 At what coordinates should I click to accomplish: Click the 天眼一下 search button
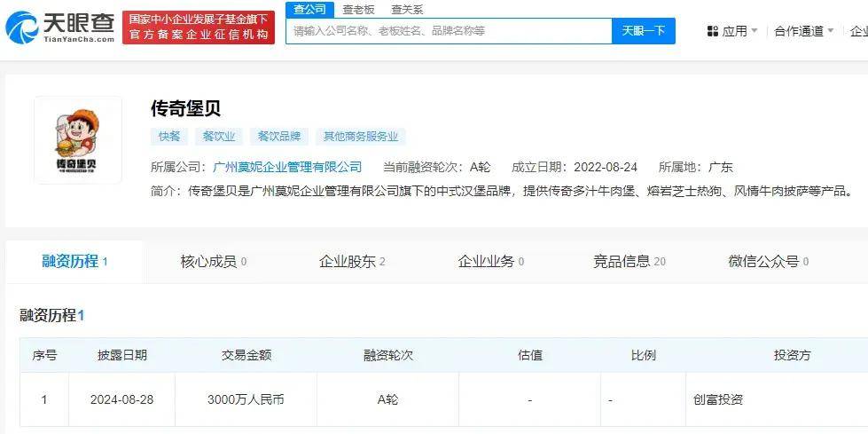644,31
